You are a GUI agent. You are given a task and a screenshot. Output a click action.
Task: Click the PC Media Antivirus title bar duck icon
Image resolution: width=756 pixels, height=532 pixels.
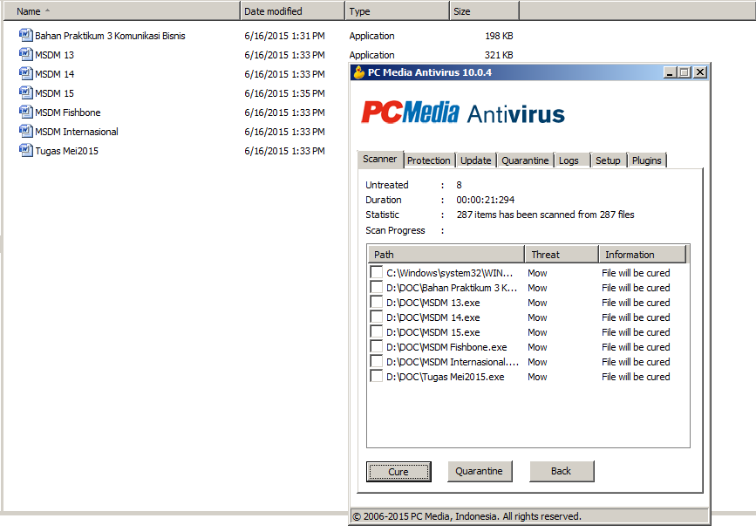pos(358,72)
